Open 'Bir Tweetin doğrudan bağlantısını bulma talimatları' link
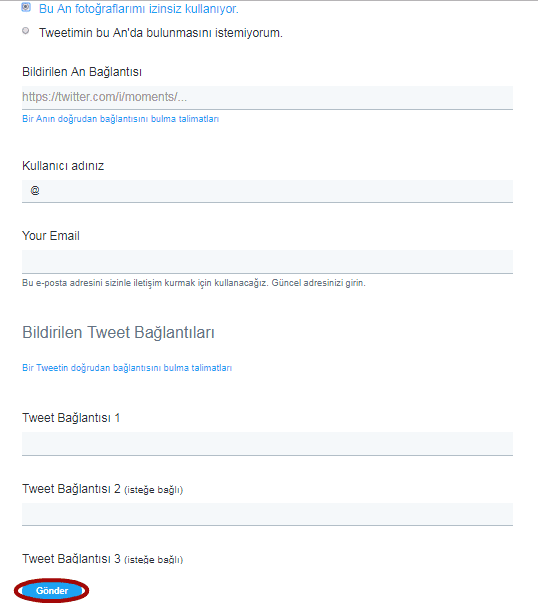The image size is (538, 613). (x=127, y=368)
